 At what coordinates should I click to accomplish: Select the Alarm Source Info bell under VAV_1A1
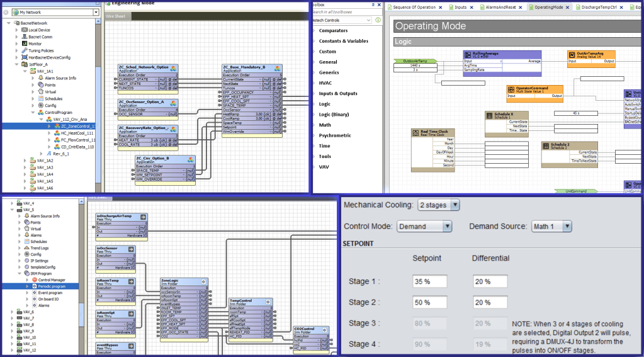click(x=41, y=78)
